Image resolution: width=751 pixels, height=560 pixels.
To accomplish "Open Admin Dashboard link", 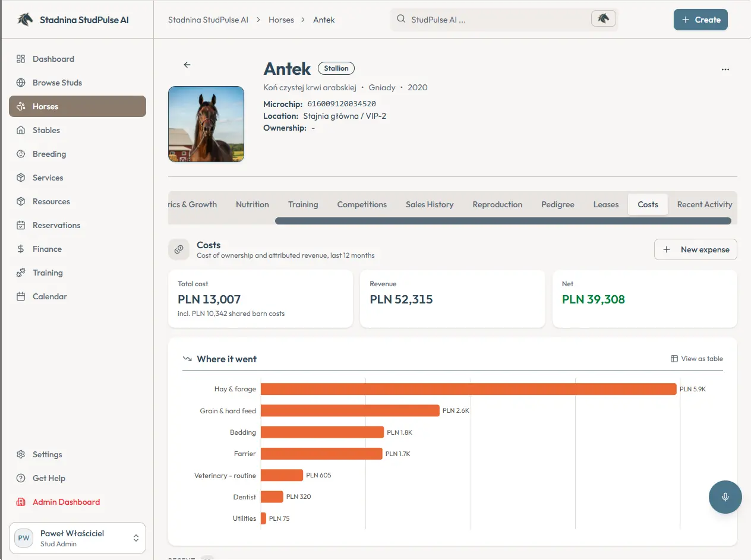I will pyautogui.click(x=77, y=502).
